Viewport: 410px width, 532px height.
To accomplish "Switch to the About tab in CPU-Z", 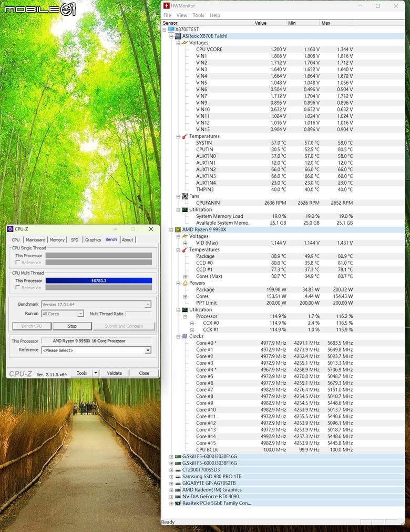I will click(x=127, y=239).
